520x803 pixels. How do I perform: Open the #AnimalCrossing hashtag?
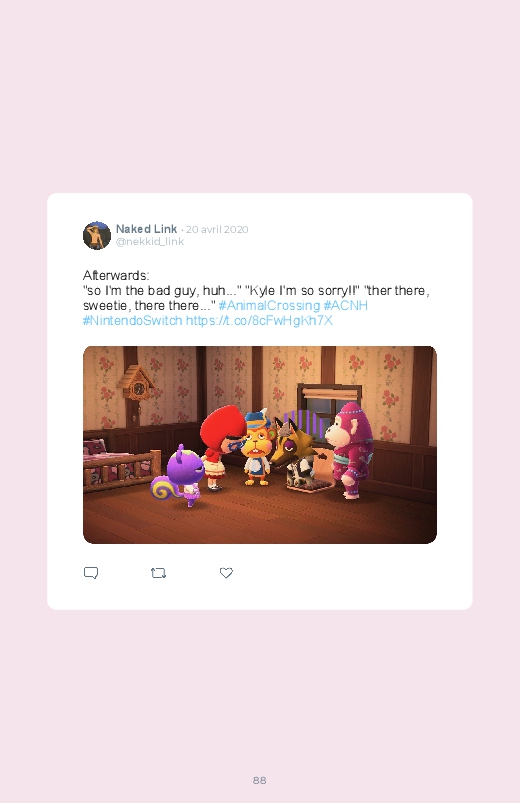click(x=269, y=306)
